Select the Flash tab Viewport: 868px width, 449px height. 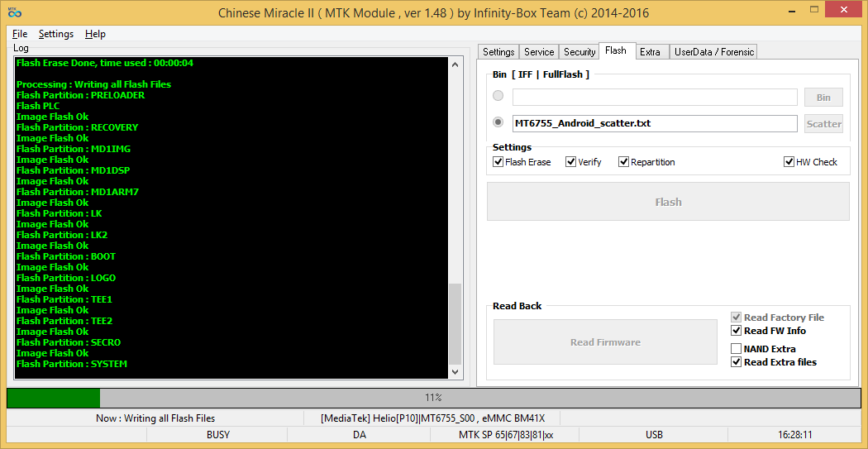[x=616, y=50]
